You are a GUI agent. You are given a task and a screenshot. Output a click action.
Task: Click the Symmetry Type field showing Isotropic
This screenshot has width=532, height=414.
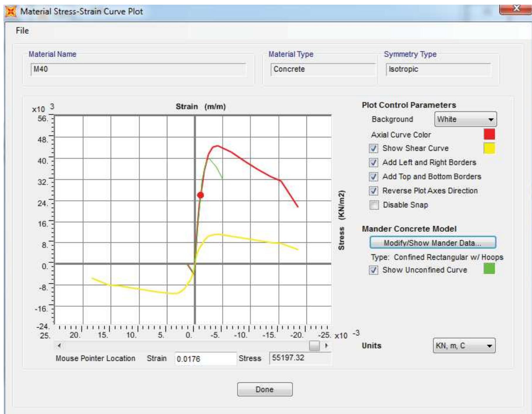pos(438,69)
